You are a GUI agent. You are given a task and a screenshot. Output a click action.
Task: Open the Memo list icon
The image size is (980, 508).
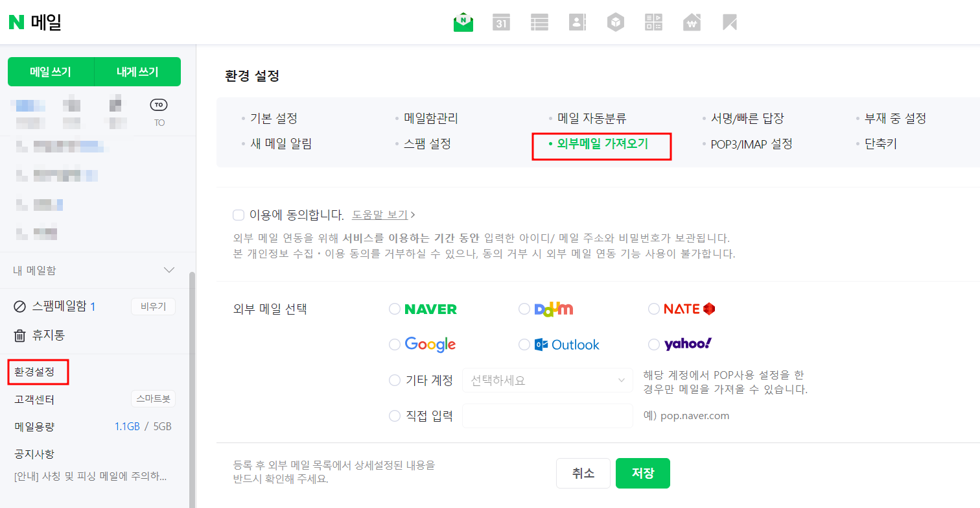pyautogui.click(x=539, y=23)
